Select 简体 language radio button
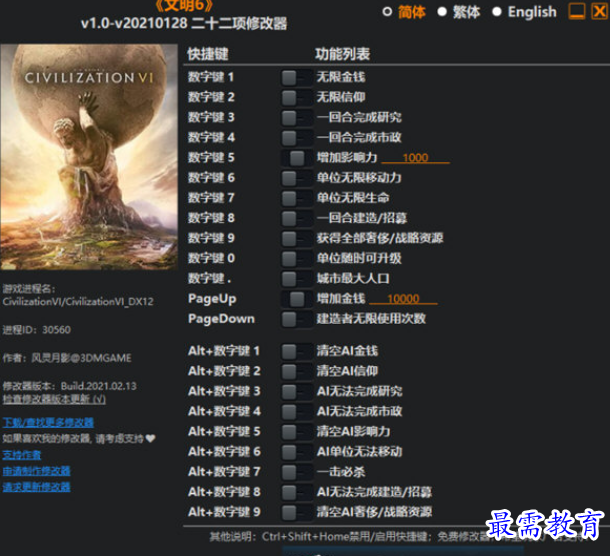610x556 pixels. pos(387,12)
